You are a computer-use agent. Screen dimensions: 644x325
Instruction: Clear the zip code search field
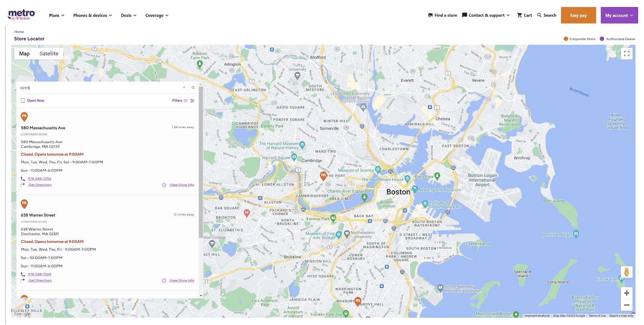(x=184, y=88)
